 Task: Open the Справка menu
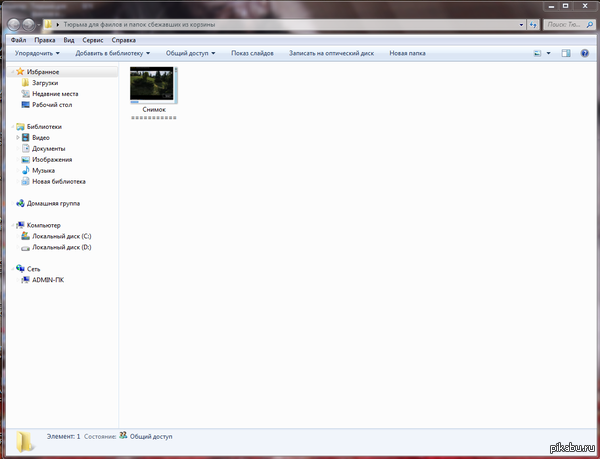(124, 40)
